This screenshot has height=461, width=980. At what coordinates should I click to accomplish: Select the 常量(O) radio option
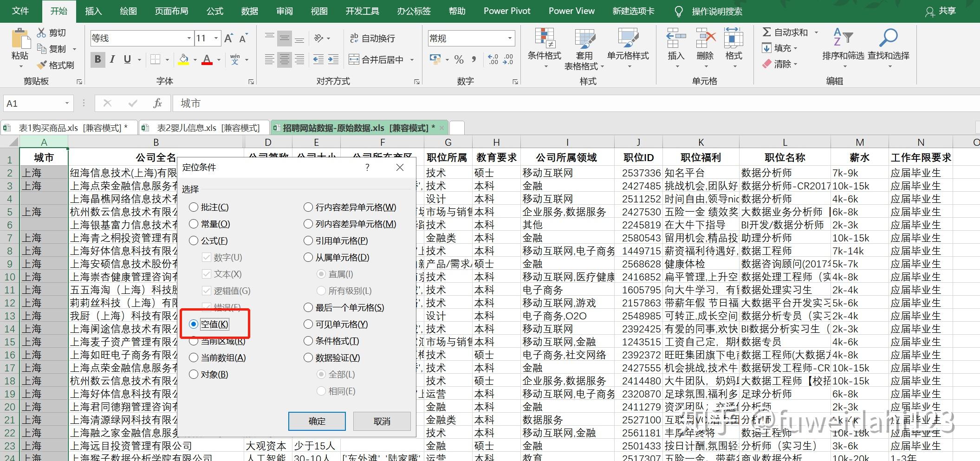click(194, 224)
